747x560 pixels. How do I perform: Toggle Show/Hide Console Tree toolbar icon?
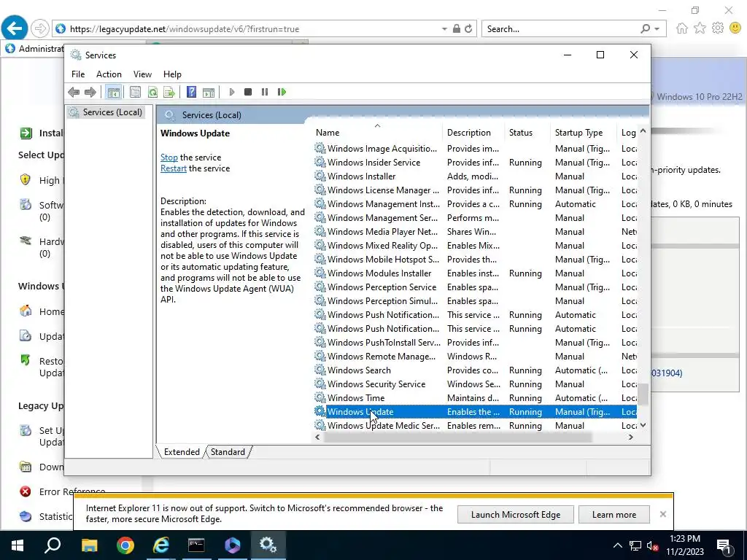[x=113, y=92]
